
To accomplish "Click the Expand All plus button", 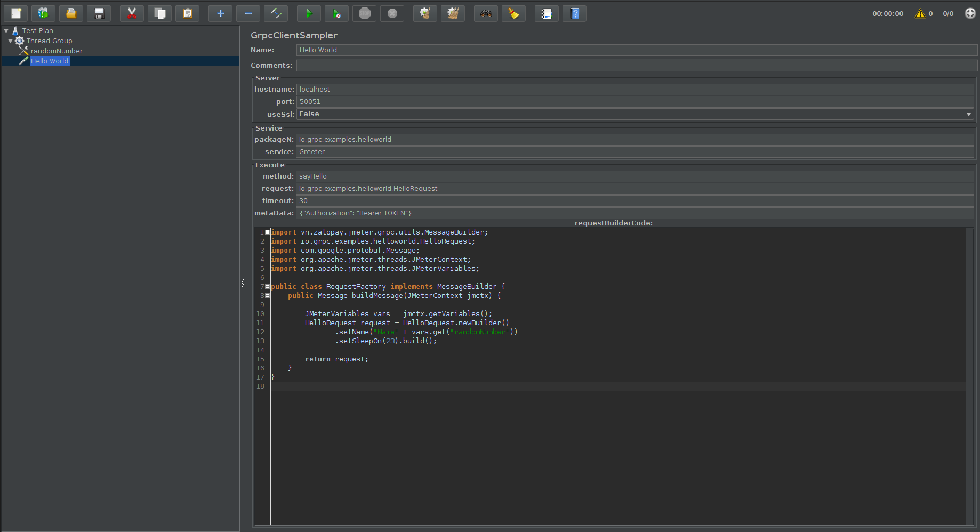I will pyautogui.click(x=220, y=13).
